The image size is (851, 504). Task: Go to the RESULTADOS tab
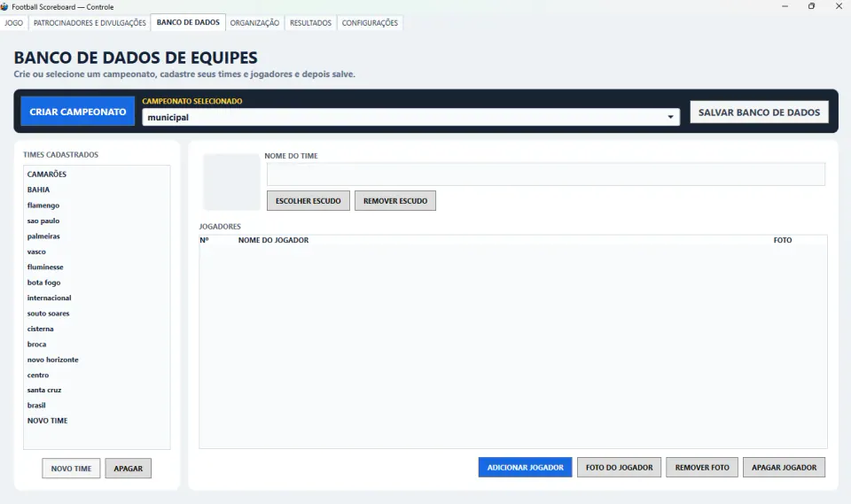(x=310, y=23)
